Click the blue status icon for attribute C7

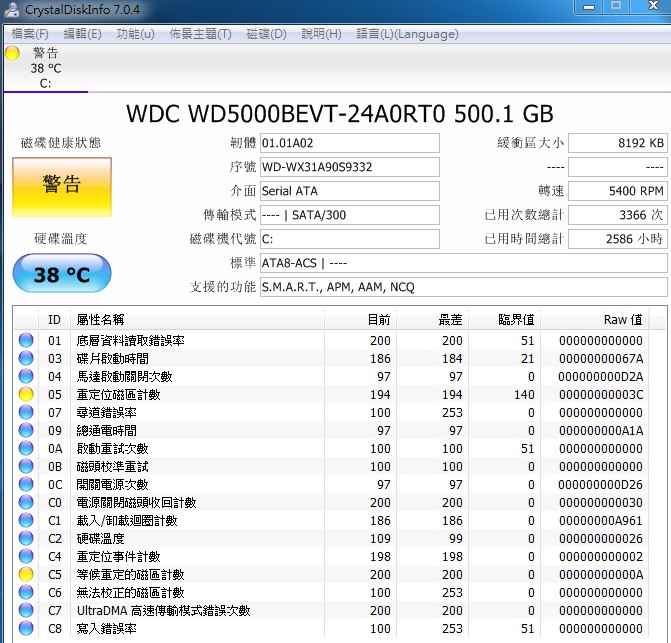[x=26, y=610]
